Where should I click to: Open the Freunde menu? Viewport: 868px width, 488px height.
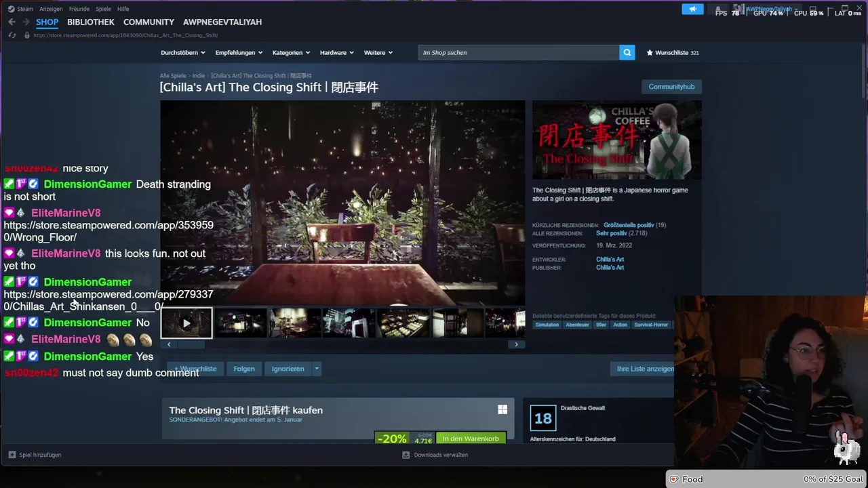(79, 9)
